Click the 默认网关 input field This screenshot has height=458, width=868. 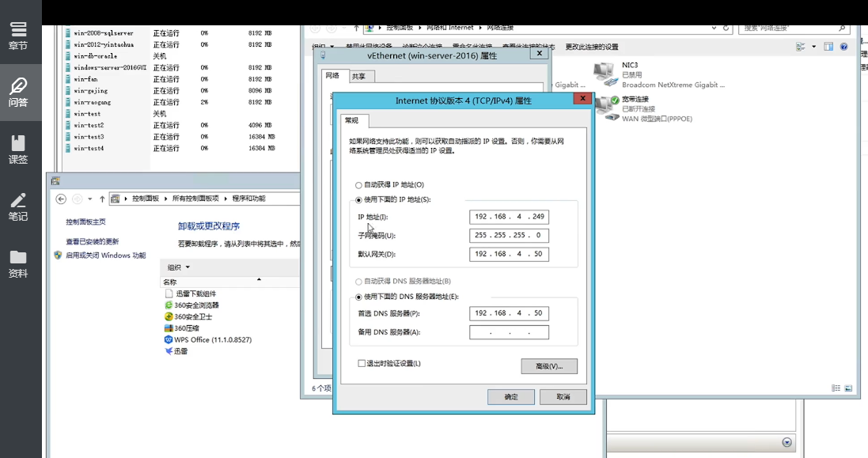[510, 255]
